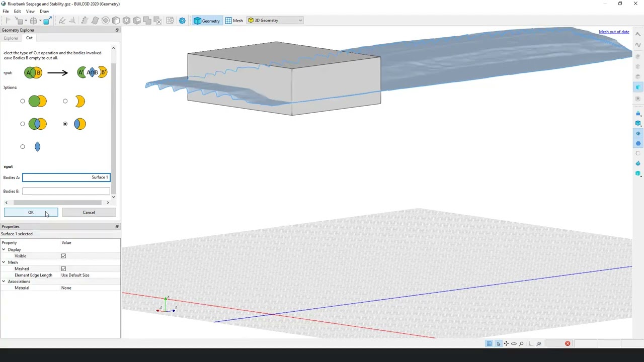This screenshot has width=644, height=362.
Task: Select the Cut tab
Action: click(x=29, y=38)
